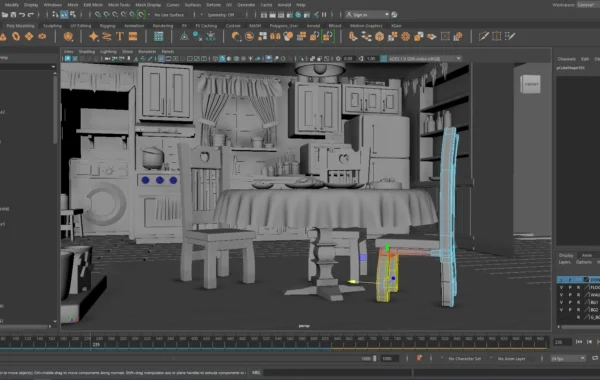This screenshot has width=600, height=380.
Task: Click the range slider handle near 1000
Action: 375,359
